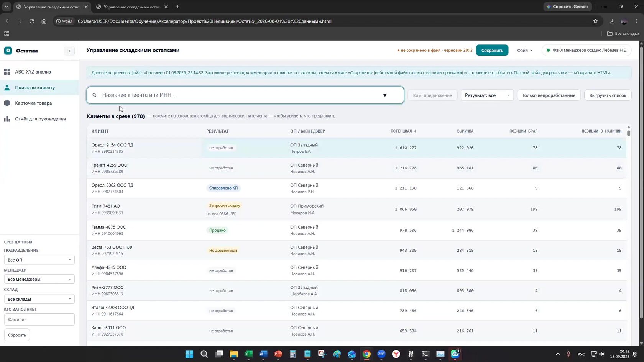Image resolution: width=644 pixels, height=362 pixels.
Task: Click the Сохранить button
Action: [492, 50]
